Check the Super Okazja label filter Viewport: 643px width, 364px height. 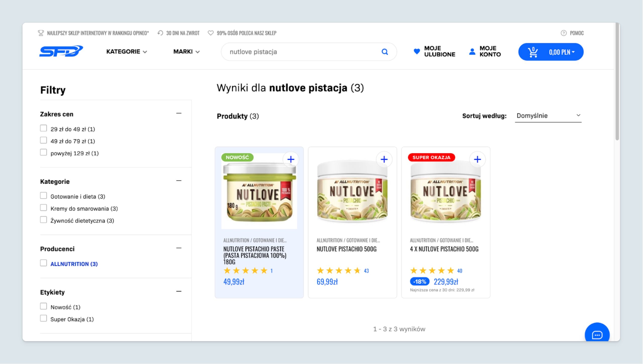pyautogui.click(x=43, y=318)
